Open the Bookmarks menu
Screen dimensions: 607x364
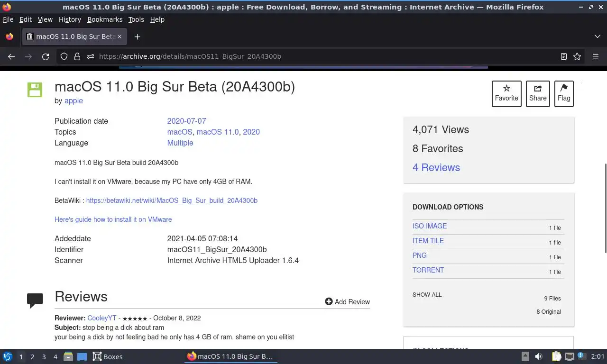point(105,19)
